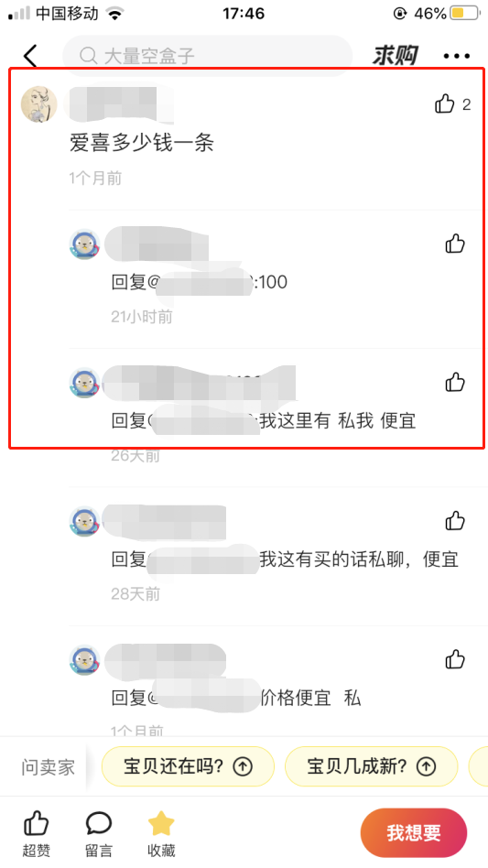This screenshot has height=868, width=488.
Task: Tap the magnifier icon in search bar
Action: [x=88, y=55]
